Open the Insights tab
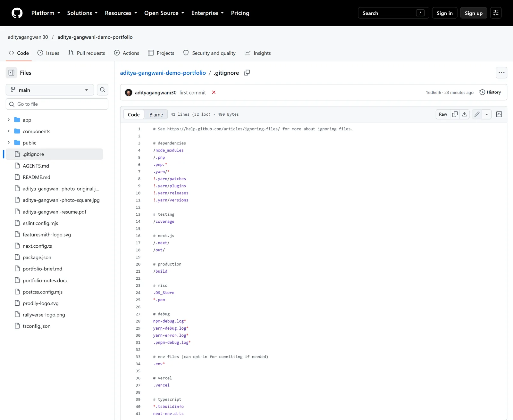This screenshot has height=420, width=513. coord(258,53)
